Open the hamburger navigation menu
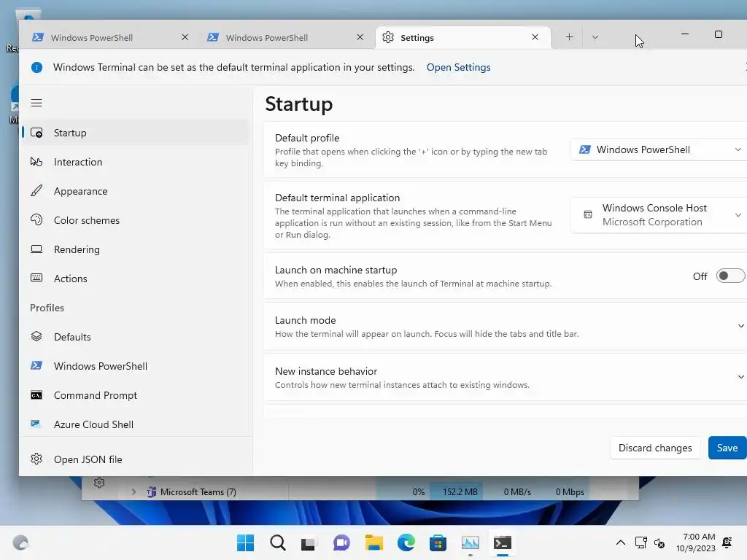 coord(36,103)
